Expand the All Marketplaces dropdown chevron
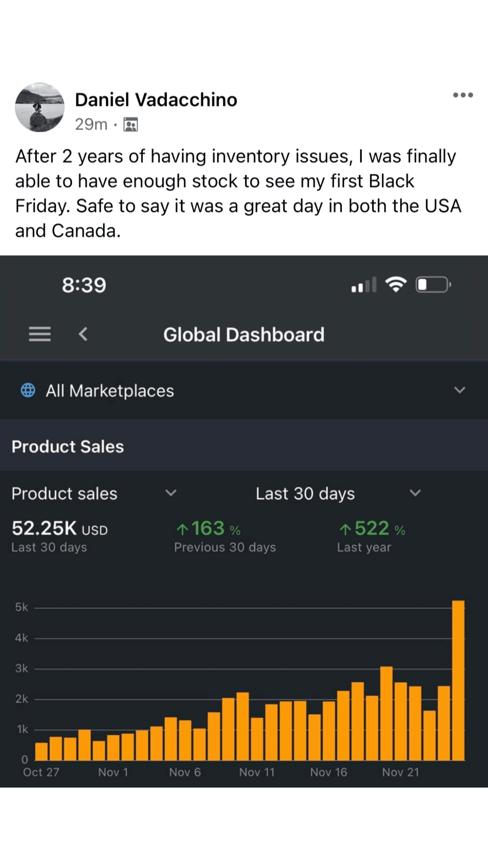 point(460,390)
